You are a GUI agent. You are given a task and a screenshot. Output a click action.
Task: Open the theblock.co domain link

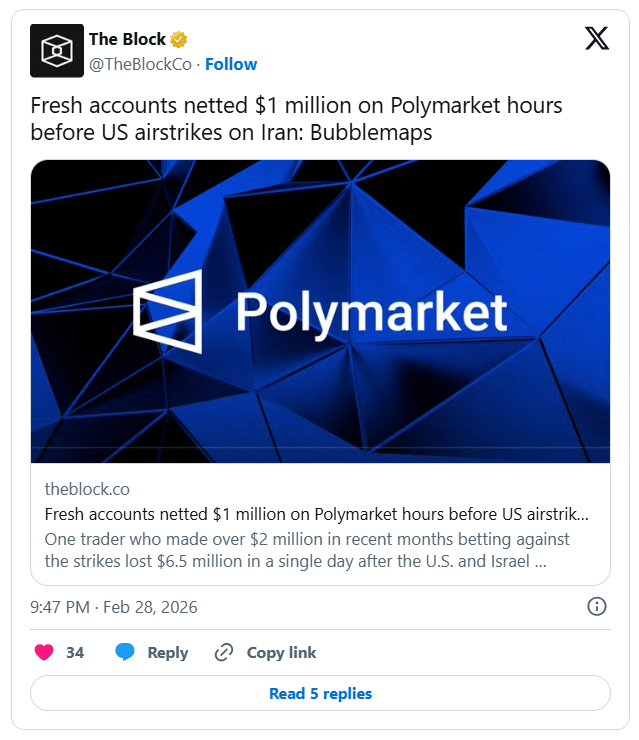tap(87, 489)
